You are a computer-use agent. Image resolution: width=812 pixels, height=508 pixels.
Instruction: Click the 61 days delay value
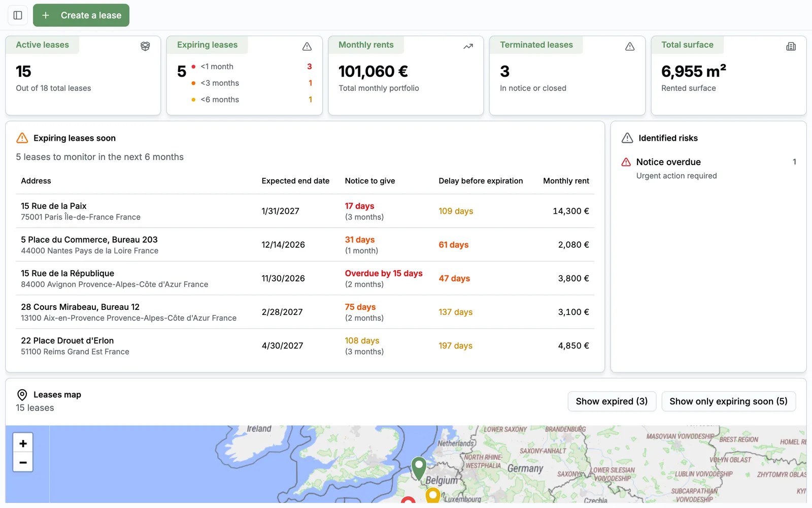click(x=454, y=245)
